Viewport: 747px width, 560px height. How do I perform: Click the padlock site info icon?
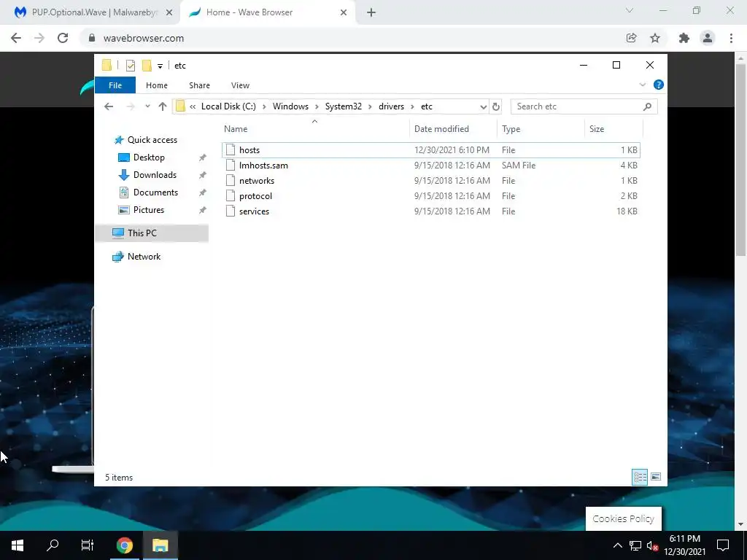point(92,38)
